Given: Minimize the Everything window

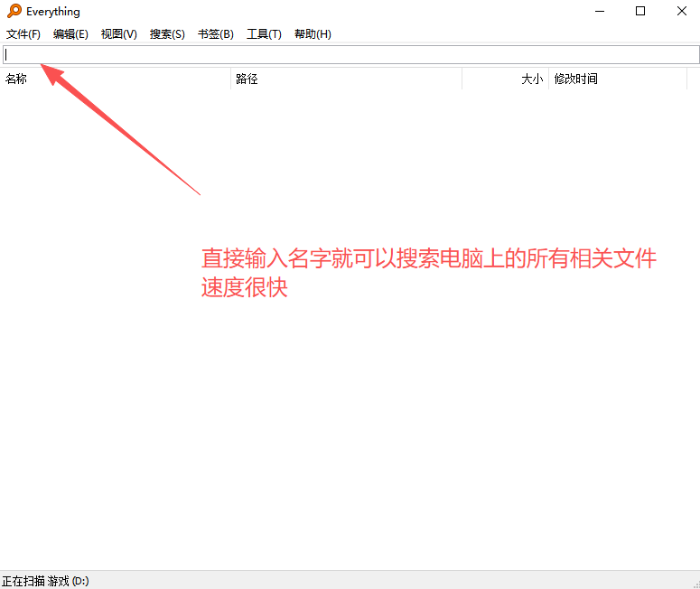Looking at the screenshot, I should (x=598, y=11).
